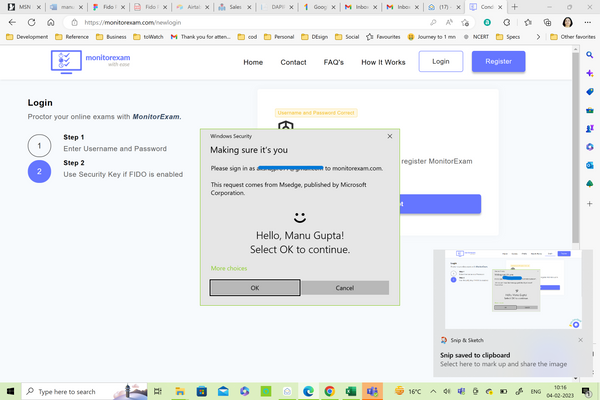Open Microsoft Teams from the taskbar
Image resolution: width=600 pixels, height=400 pixels.
click(374, 391)
